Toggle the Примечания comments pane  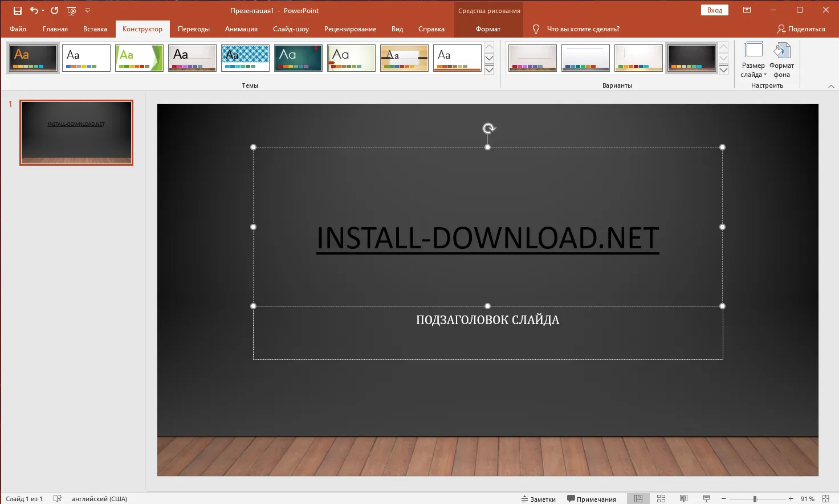(592, 499)
